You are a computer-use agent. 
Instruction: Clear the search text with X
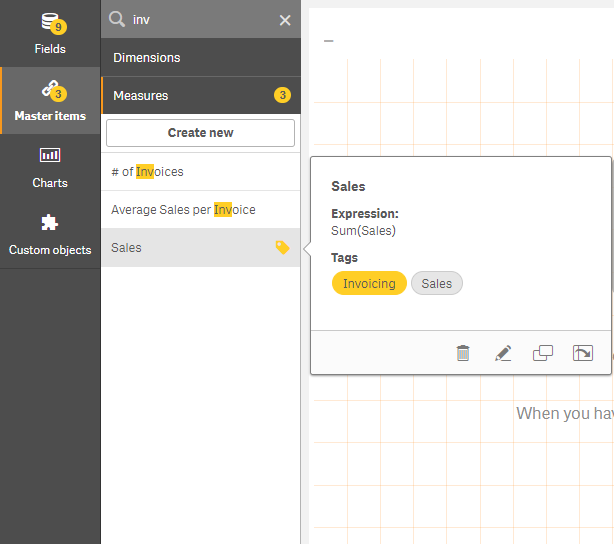285,20
